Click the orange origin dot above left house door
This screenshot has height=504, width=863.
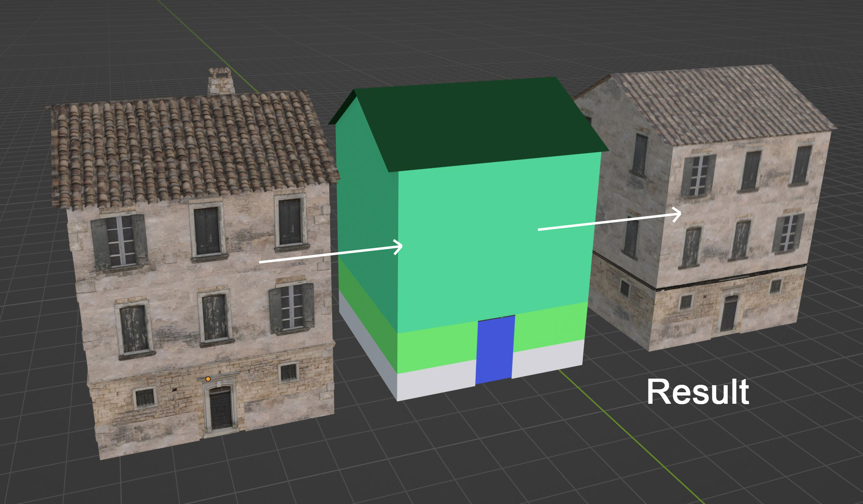point(208,379)
